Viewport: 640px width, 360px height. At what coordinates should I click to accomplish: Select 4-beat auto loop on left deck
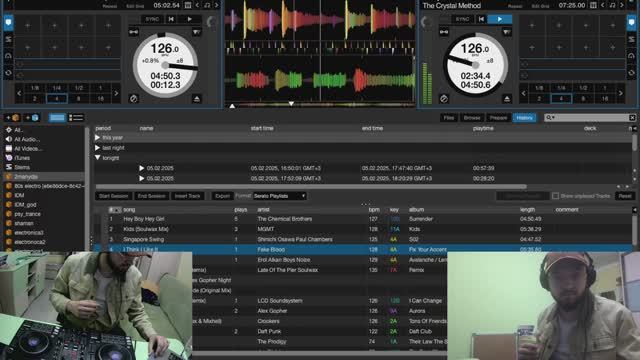tap(57, 98)
